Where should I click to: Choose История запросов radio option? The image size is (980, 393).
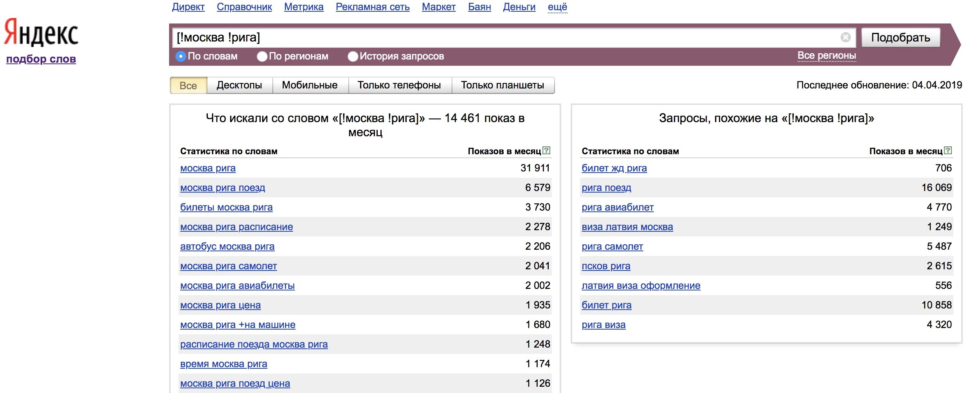pos(353,56)
